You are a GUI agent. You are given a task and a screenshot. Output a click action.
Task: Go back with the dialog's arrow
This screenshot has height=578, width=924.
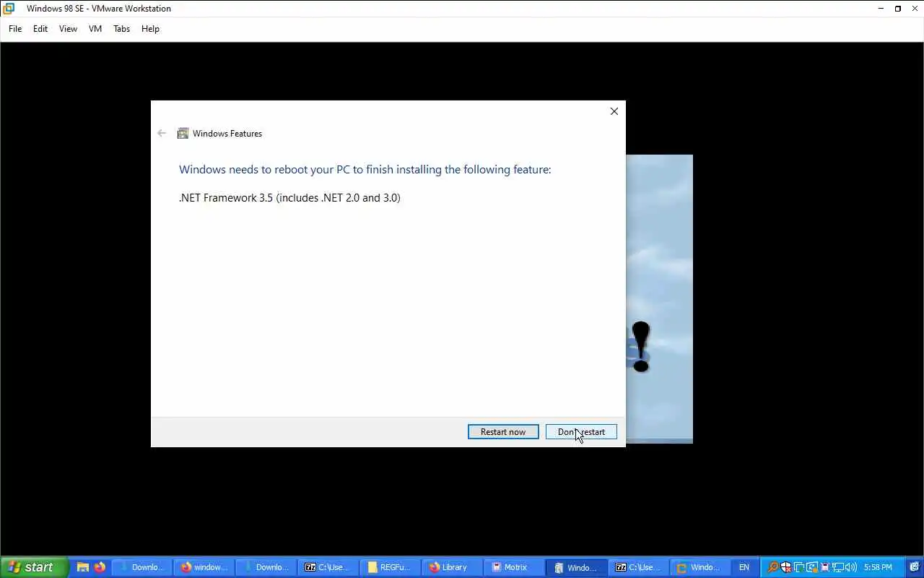(x=162, y=133)
